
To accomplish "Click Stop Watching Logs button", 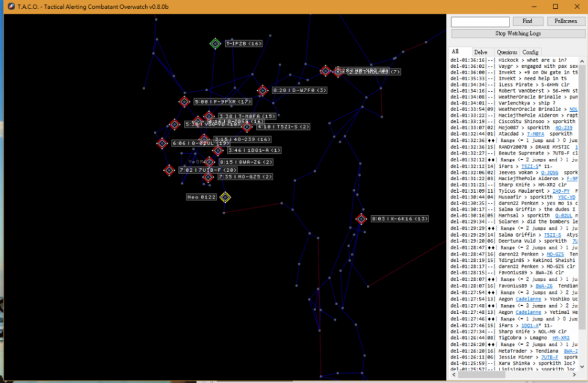I will pos(517,33).
